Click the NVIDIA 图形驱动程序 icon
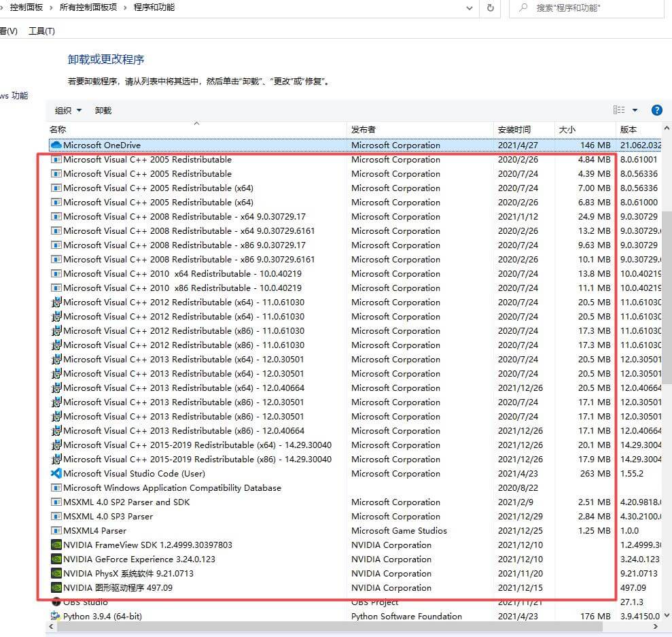Viewport: 672px width, 637px height. coord(56,587)
